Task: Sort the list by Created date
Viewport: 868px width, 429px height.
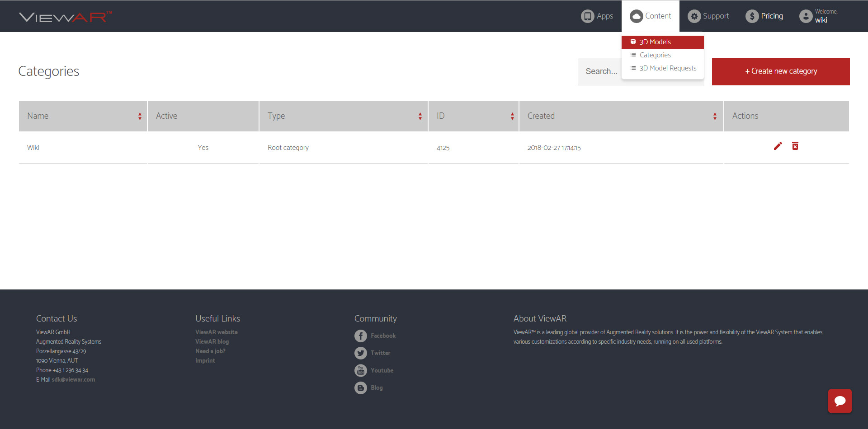Action: pyautogui.click(x=714, y=117)
